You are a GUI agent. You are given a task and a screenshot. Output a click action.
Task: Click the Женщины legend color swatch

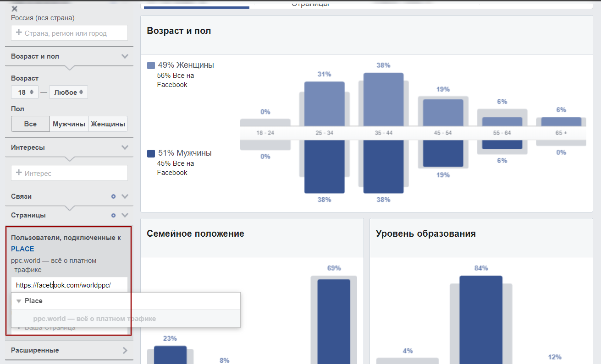pyautogui.click(x=151, y=65)
